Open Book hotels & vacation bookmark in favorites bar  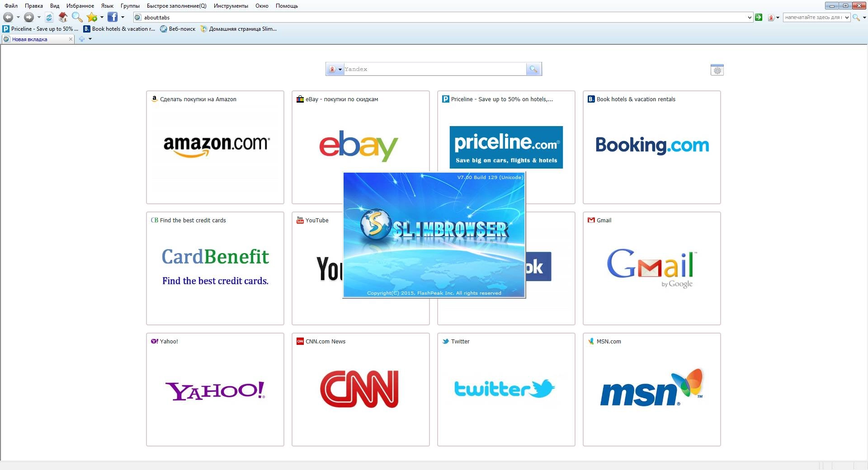click(119, 29)
